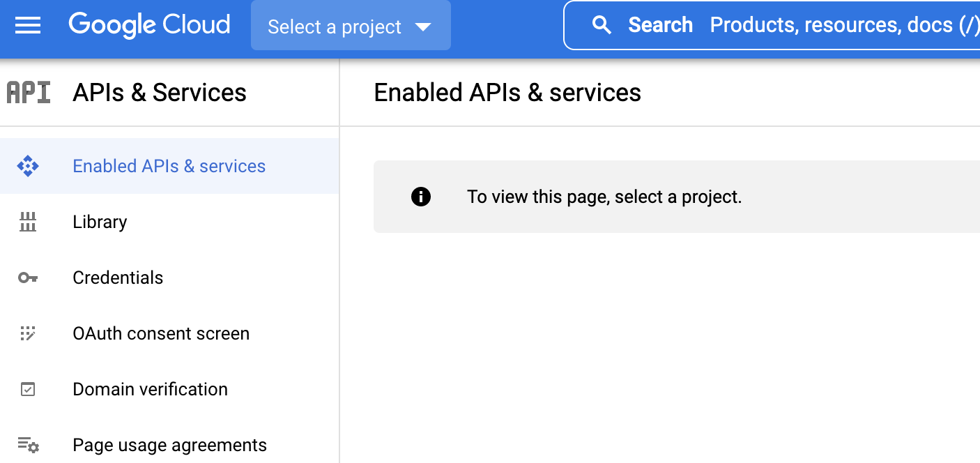Select the Page usage agreements icon
This screenshot has width=980, height=463.
coord(28,445)
